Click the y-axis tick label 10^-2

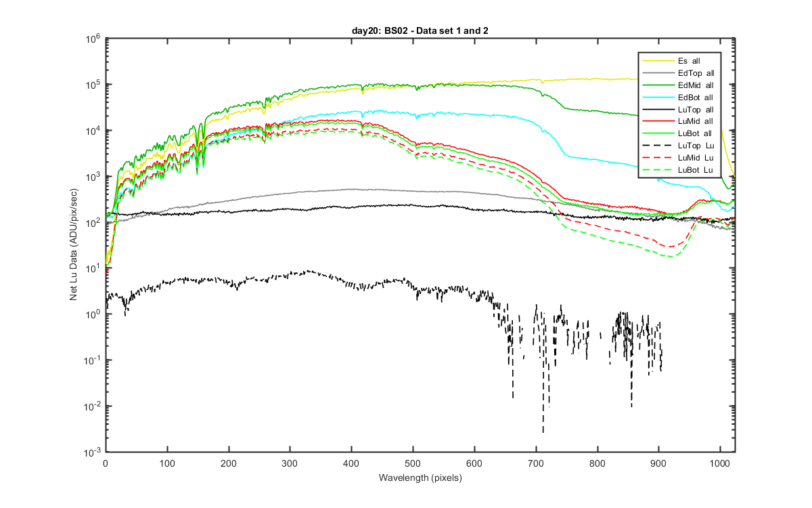[x=92, y=405]
